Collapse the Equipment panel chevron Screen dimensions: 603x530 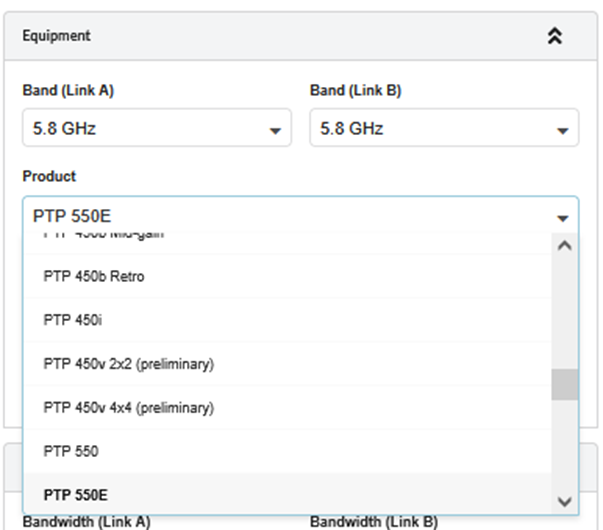(555, 36)
